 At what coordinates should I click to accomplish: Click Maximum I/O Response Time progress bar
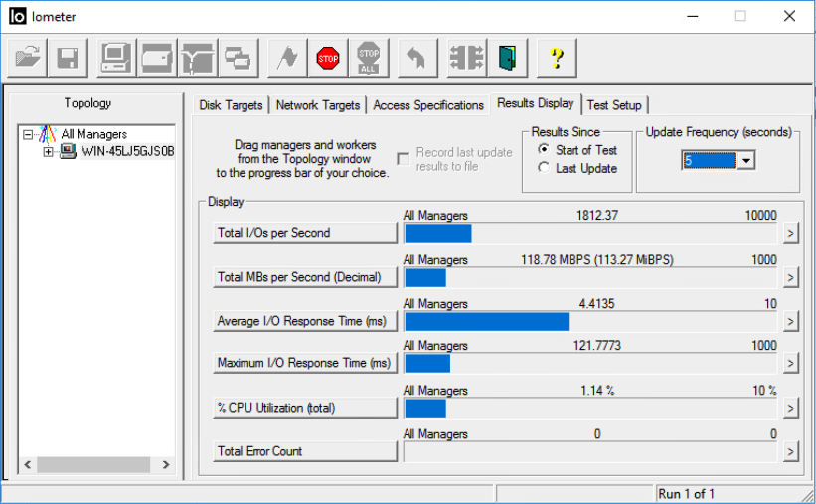click(590, 364)
